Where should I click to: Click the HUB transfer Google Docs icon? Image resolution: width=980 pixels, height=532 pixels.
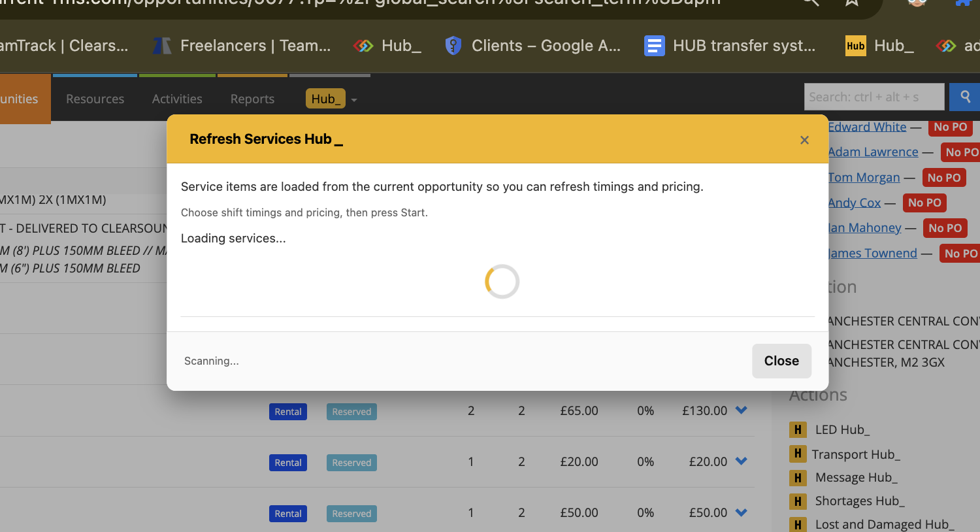coord(654,46)
